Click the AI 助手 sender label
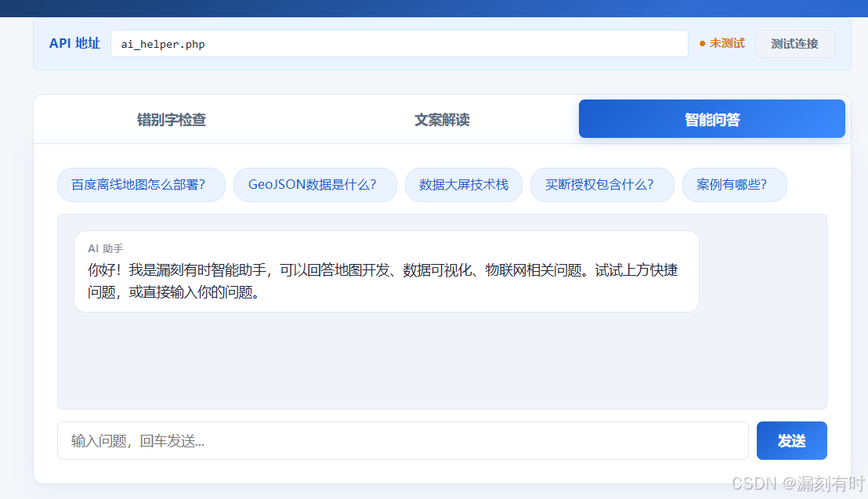The image size is (868, 499). click(105, 248)
